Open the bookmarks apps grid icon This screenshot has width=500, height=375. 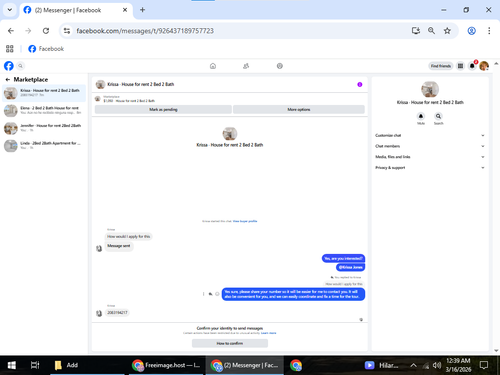[x=10, y=49]
